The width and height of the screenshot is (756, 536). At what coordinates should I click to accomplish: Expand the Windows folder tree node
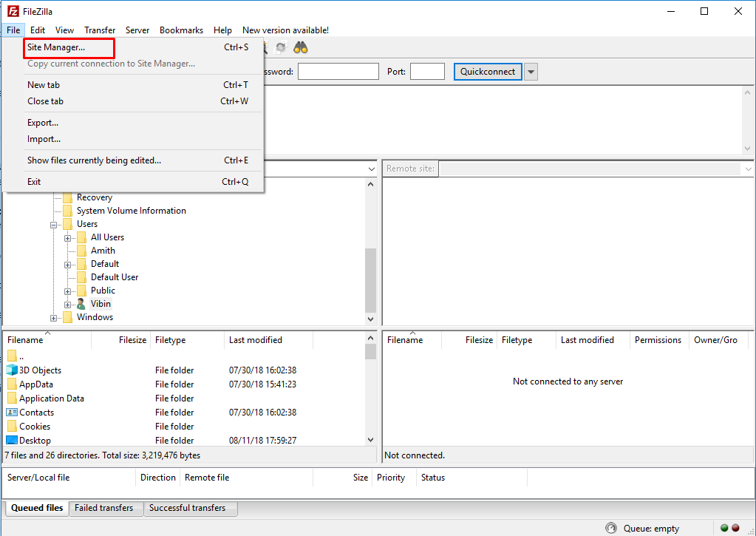(x=54, y=318)
